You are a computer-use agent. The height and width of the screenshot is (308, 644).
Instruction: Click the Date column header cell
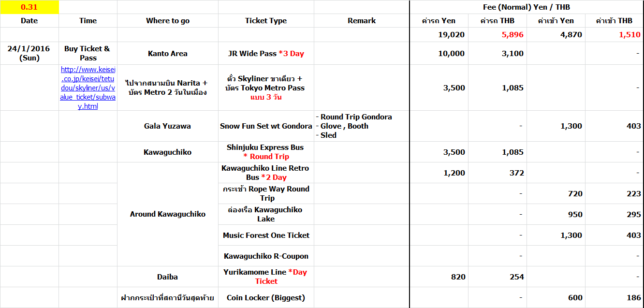coord(29,21)
